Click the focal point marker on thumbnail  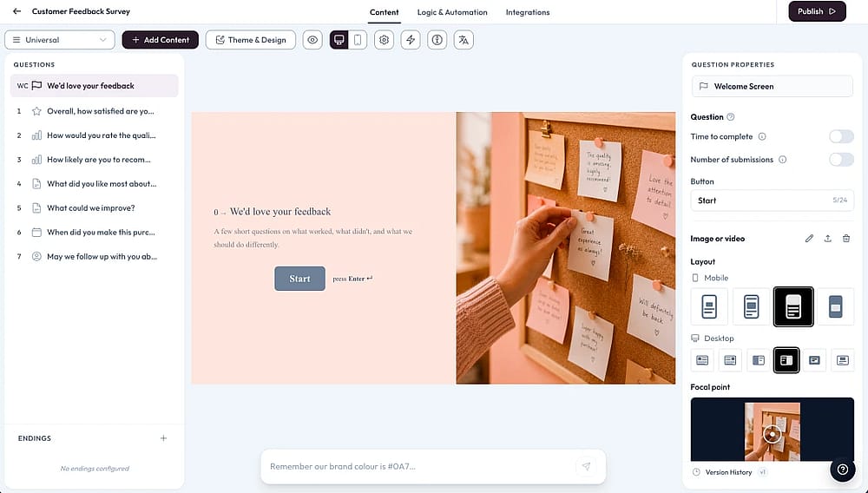click(772, 434)
